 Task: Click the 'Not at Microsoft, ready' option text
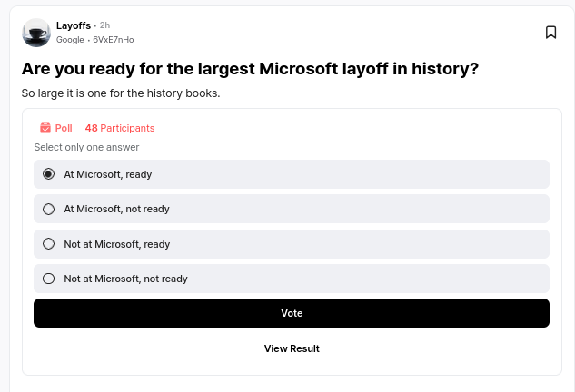116,244
